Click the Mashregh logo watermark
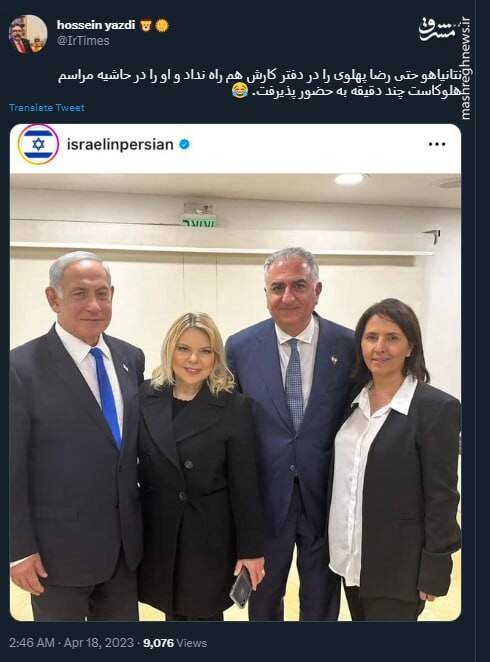Viewport: 490px width, 662px height. tap(437, 30)
